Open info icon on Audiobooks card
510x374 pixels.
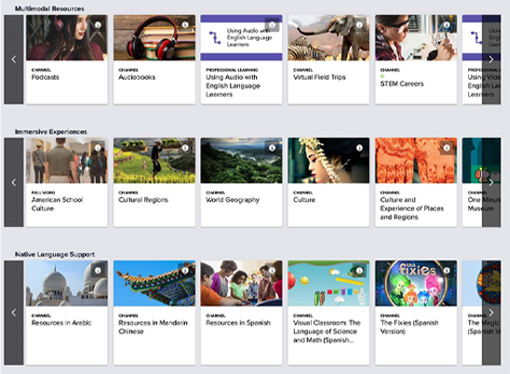[185, 25]
